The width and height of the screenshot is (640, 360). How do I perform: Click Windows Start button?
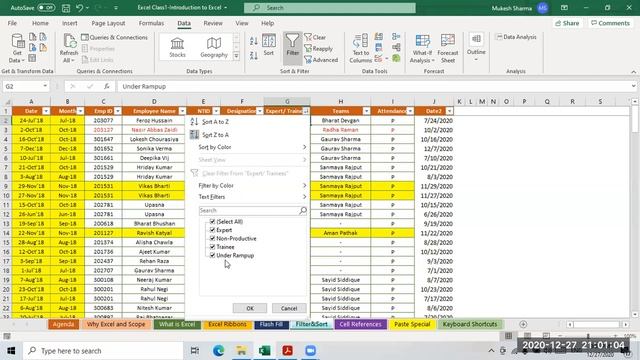click(x=11, y=351)
